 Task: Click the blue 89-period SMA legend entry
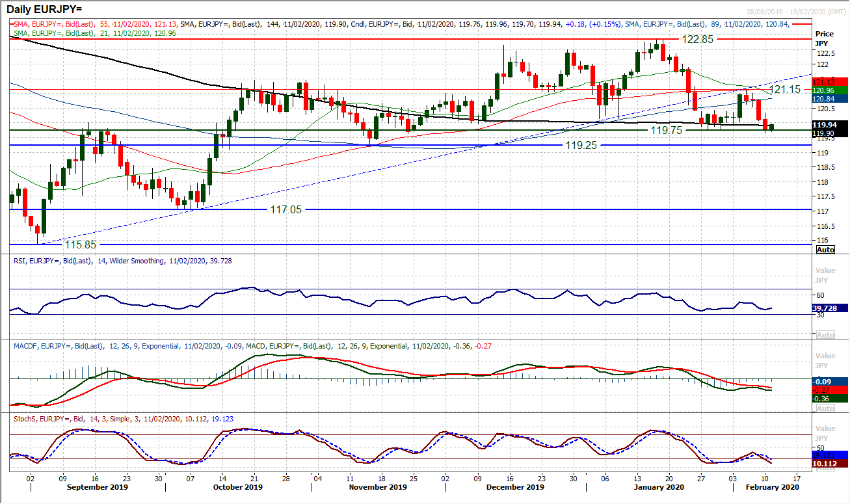point(708,25)
